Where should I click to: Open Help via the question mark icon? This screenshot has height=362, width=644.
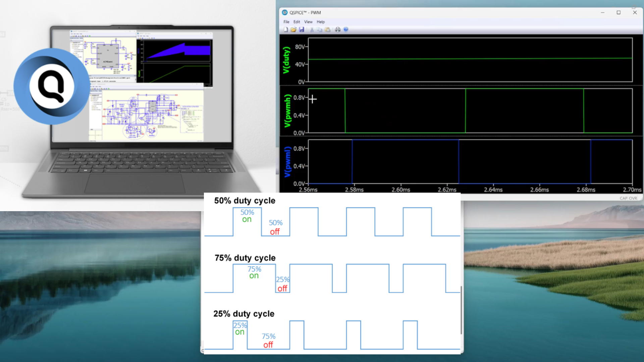coord(346,30)
